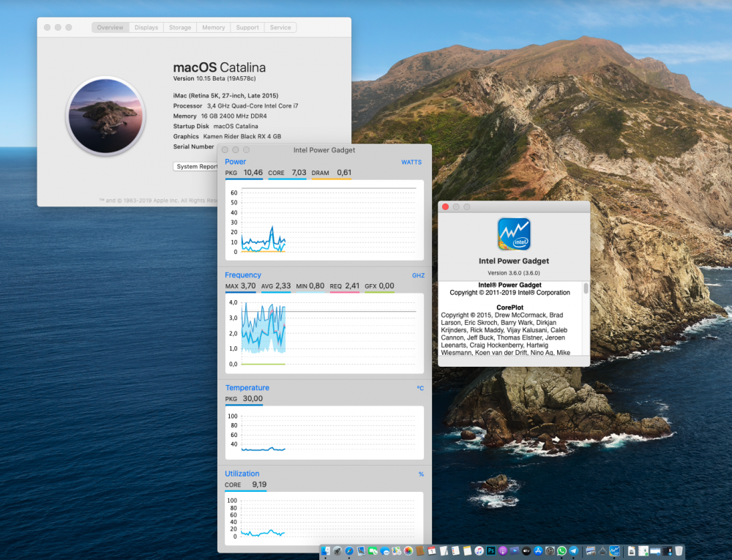Open Photos icon in the Dock
The image size is (732, 560).
(x=408, y=550)
